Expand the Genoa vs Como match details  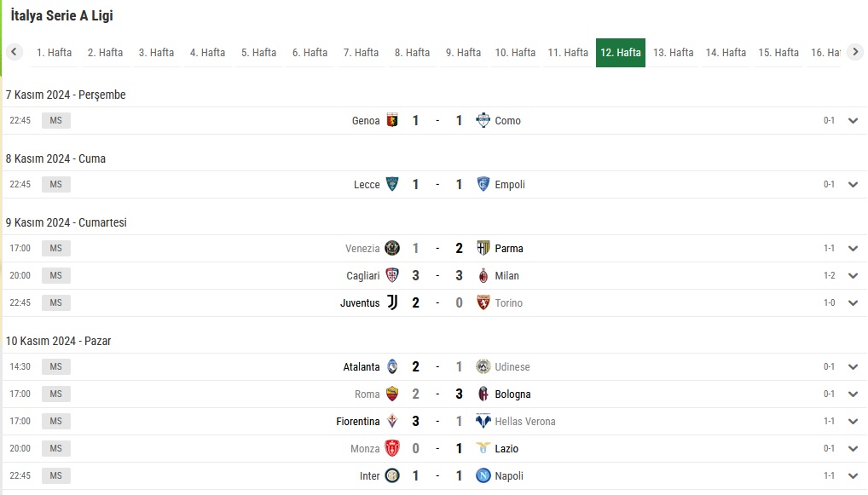tap(853, 121)
